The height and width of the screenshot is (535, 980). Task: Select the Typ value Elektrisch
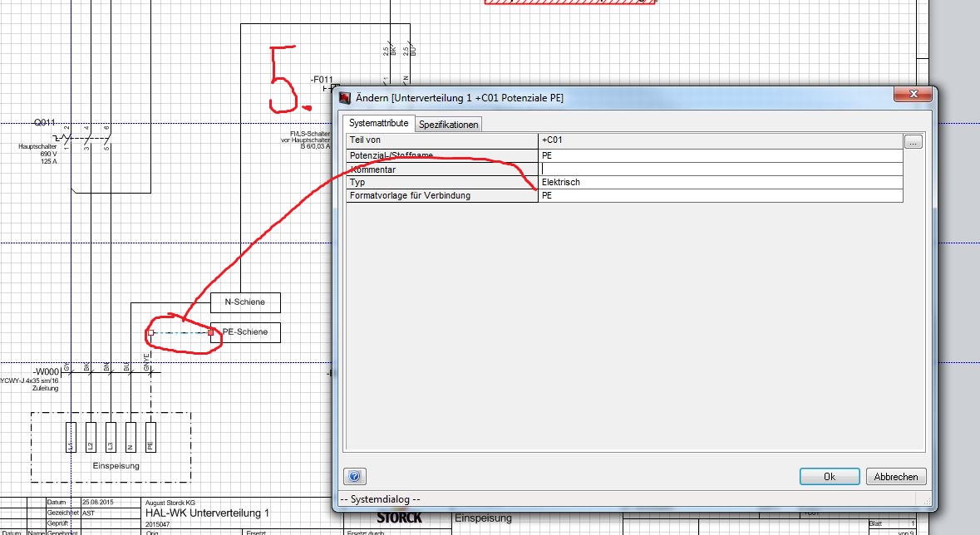click(720, 183)
